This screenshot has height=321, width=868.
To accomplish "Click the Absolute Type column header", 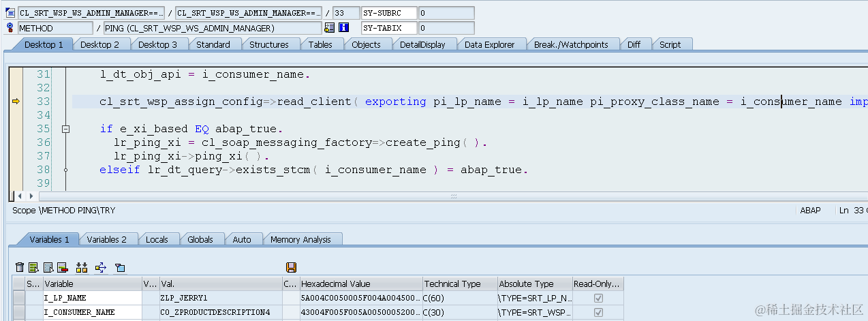I will 534,284.
